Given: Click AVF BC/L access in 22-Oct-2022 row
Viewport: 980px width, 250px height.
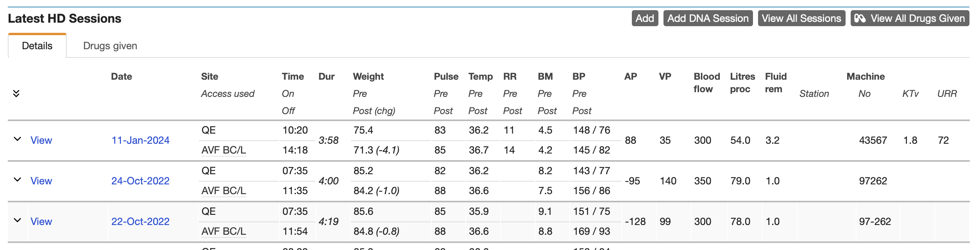Looking at the screenshot, I should click(x=224, y=231).
